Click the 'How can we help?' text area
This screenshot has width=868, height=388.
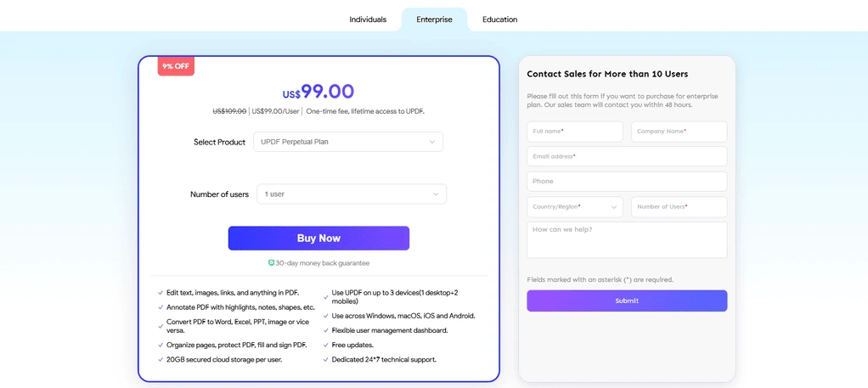(x=627, y=240)
